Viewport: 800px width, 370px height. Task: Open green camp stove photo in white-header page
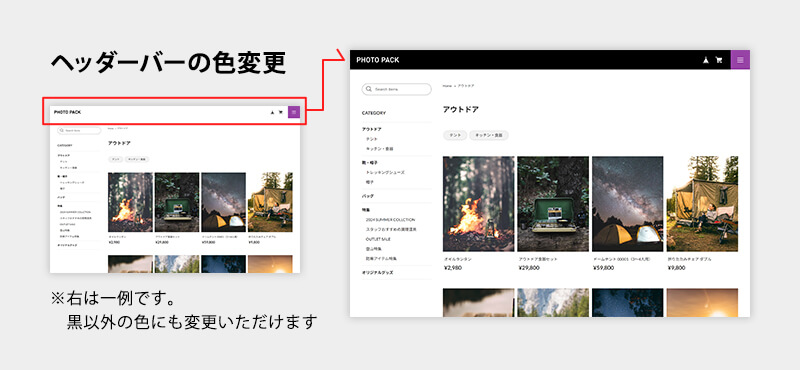[x=177, y=202]
